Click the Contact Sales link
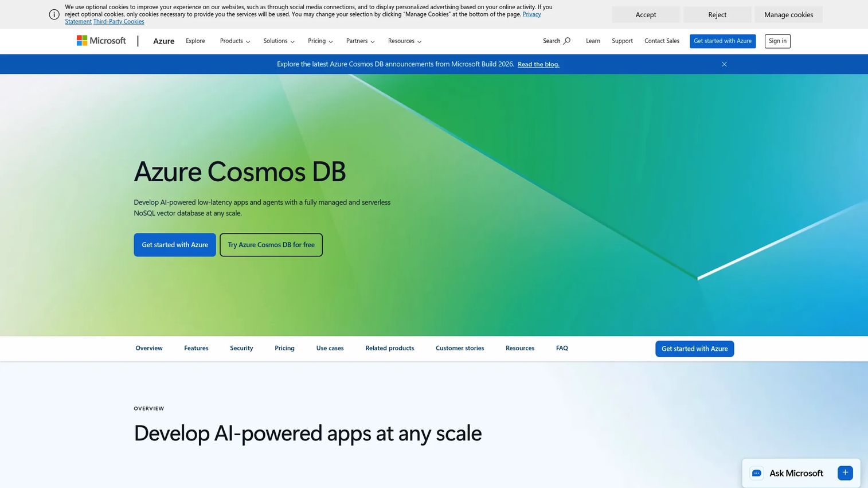The image size is (868, 488). [x=662, y=41]
